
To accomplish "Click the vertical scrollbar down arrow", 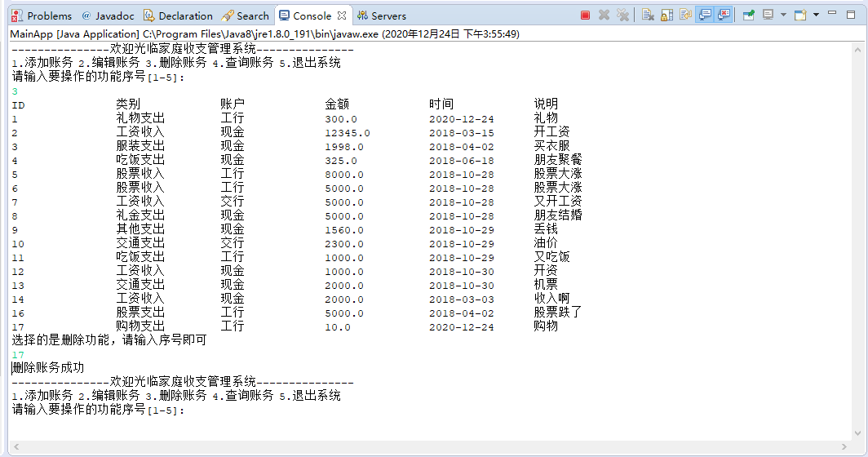I will point(857,433).
